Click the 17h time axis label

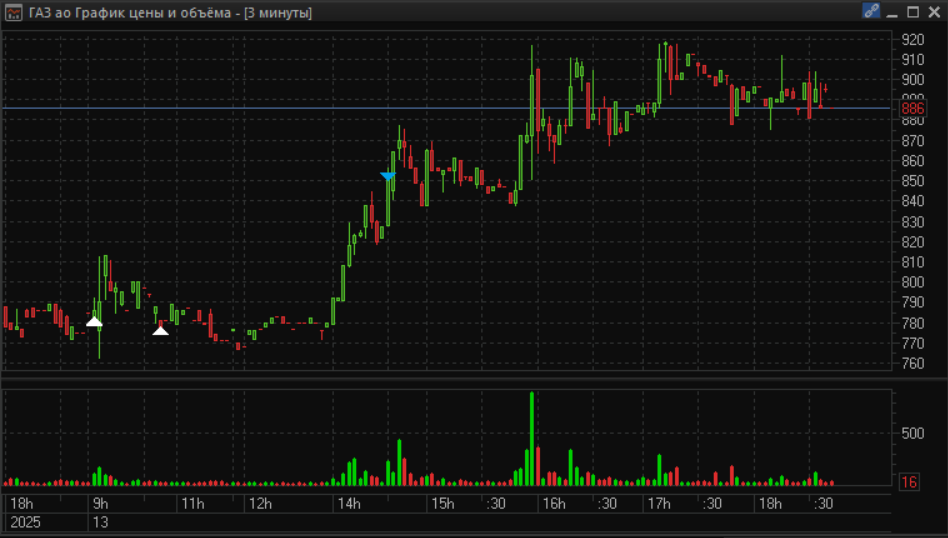(659, 504)
